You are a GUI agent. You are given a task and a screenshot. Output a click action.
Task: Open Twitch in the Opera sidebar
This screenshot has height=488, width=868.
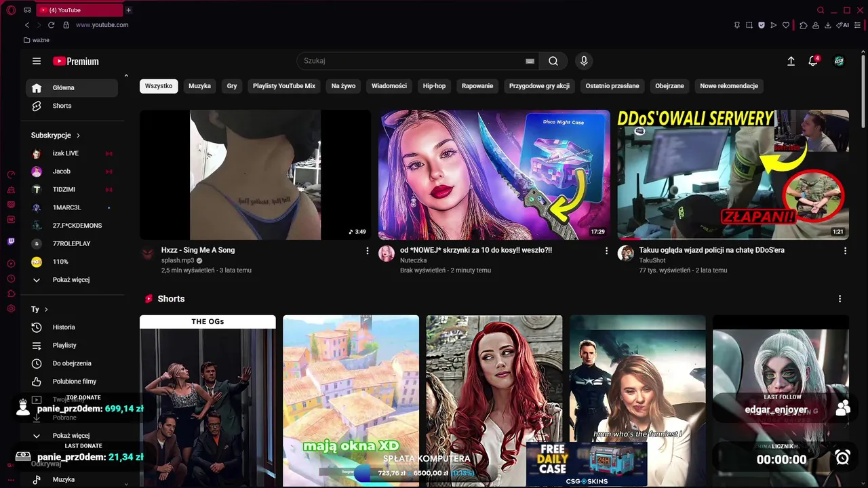click(x=11, y=241)
